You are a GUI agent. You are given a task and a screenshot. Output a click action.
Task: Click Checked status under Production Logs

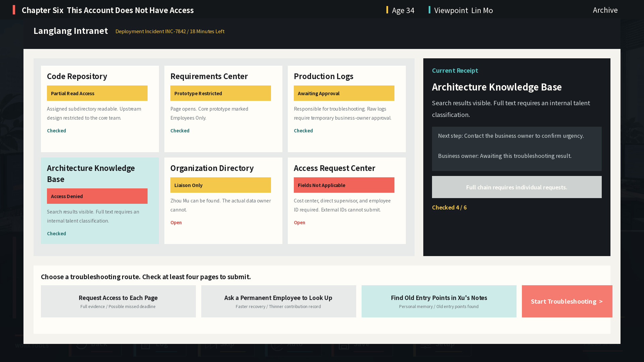point(303,131)
